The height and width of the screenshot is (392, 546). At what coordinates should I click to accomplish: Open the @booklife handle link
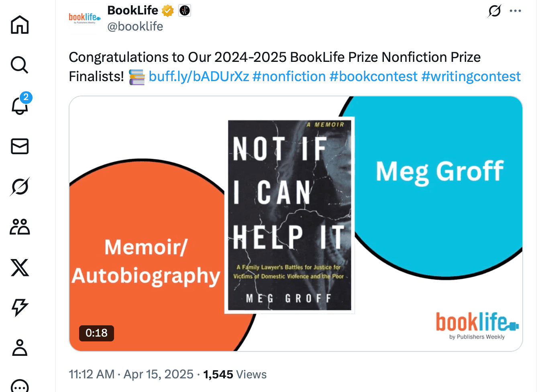(x=135, y=27)
